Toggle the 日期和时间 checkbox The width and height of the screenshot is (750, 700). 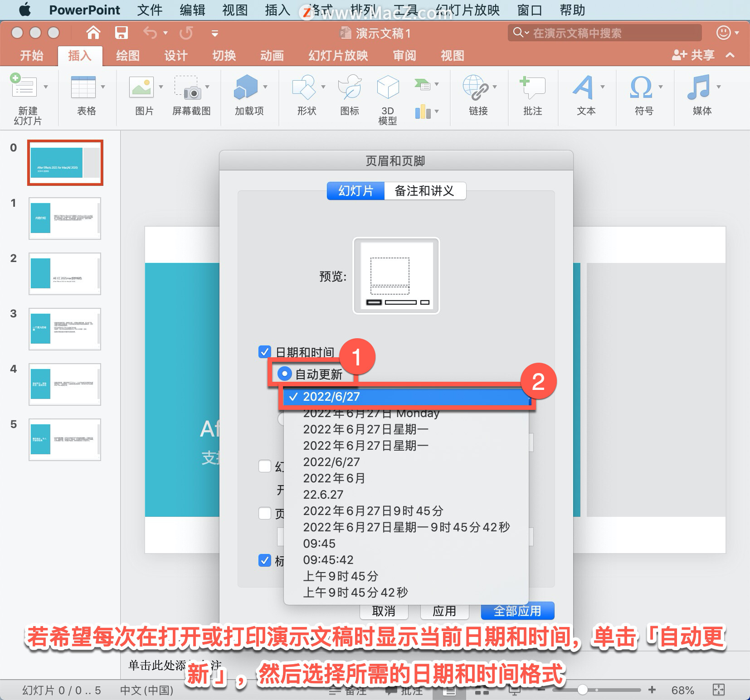click(x=265, y=352)
